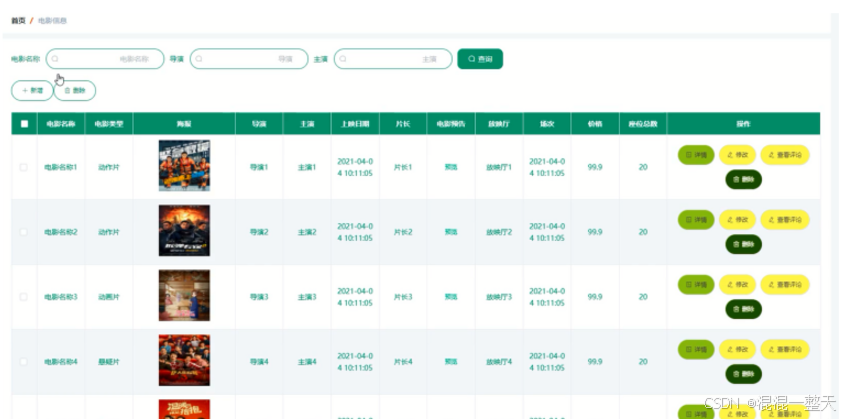848x419 pixels.
Task: Click the 删除 button beside 新增
Action: click(x=75, y=91)
